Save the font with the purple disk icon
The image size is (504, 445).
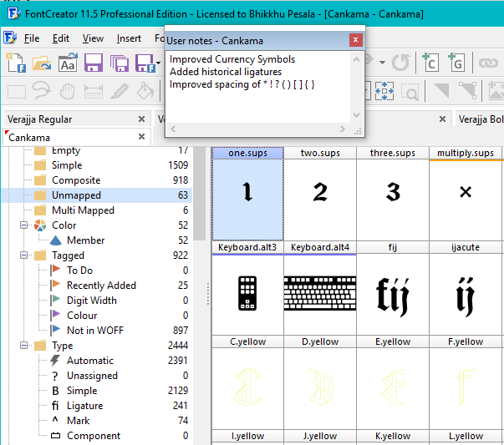click(94, 63)
